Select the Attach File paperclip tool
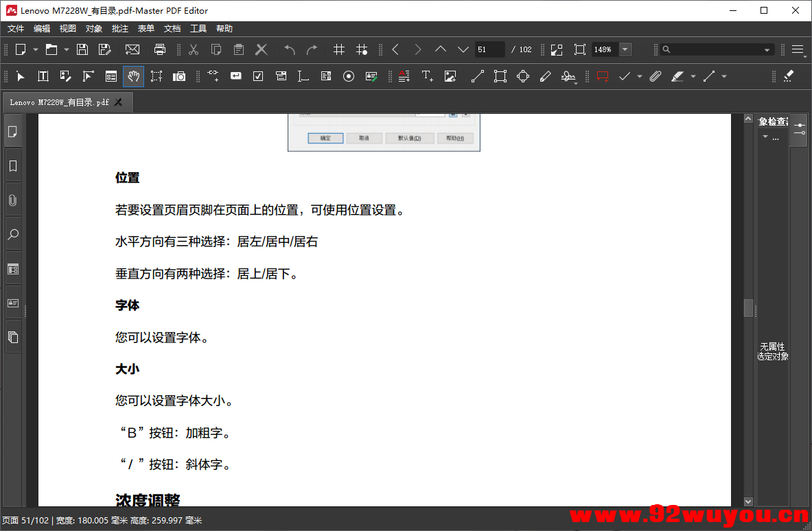Screen dimensions: 812x531 point(656,76)
